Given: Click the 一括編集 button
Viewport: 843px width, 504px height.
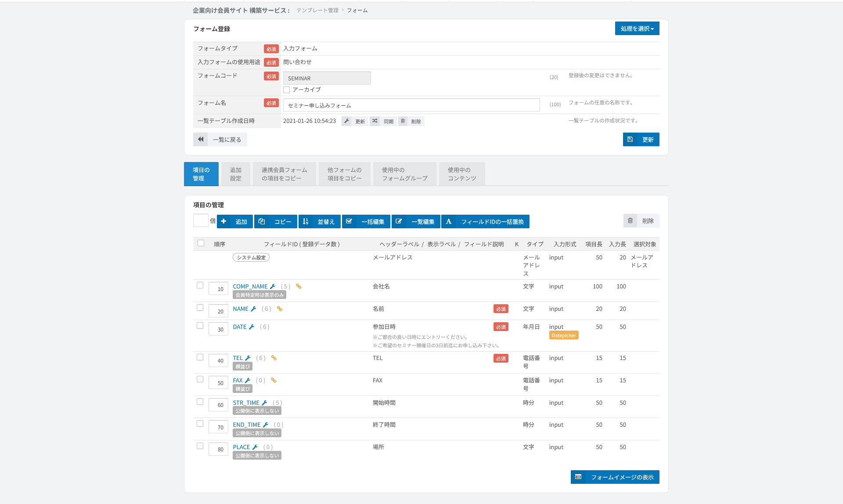Looking at the screenshot, I should (367, 222).
